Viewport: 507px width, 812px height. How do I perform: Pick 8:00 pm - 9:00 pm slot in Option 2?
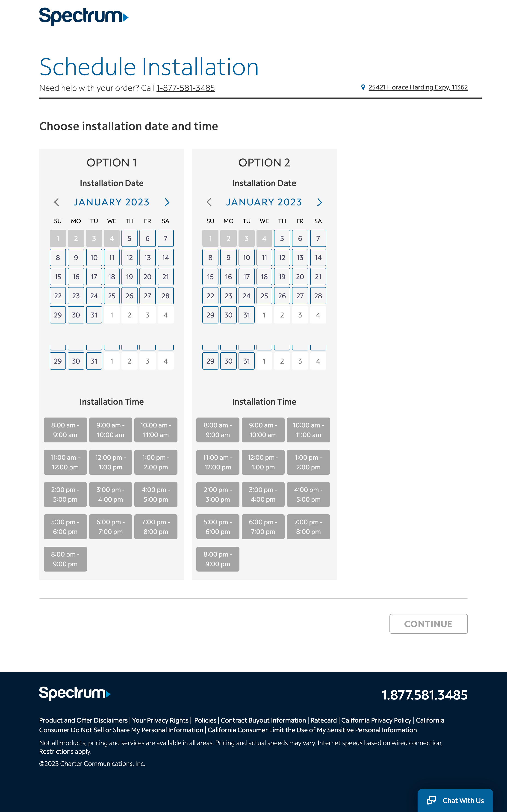pos(218,559)
